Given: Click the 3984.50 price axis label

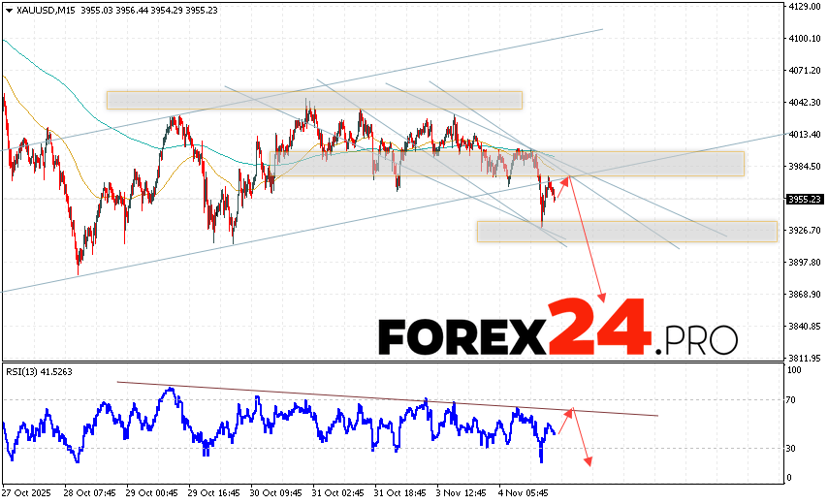Looking at the screenshot, I should tap(805, 167).
